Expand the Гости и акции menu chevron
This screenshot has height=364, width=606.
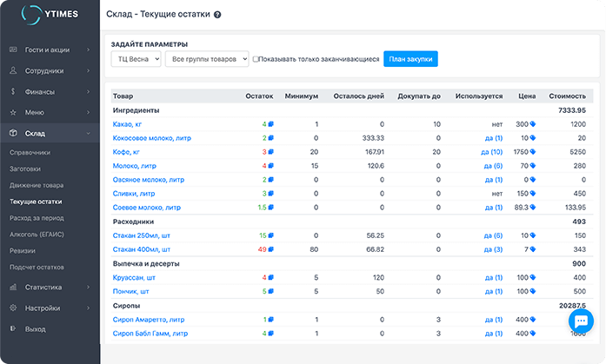[88, 50]
